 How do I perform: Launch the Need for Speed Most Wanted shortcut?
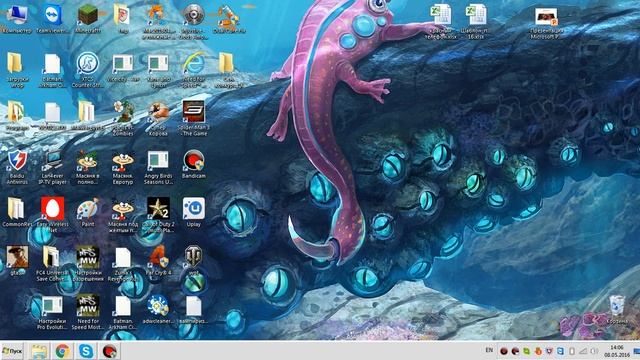[x=88, y=313]
